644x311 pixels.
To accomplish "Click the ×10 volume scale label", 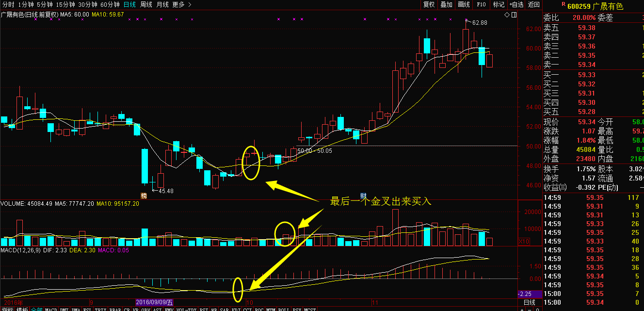I will pyautogui.click(x=524, y=241).
